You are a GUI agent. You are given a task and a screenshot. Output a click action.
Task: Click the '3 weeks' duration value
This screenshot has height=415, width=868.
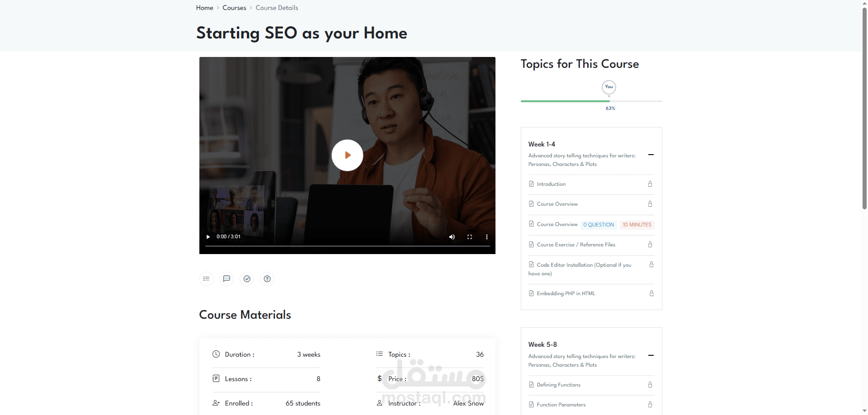tap(309, 354)
